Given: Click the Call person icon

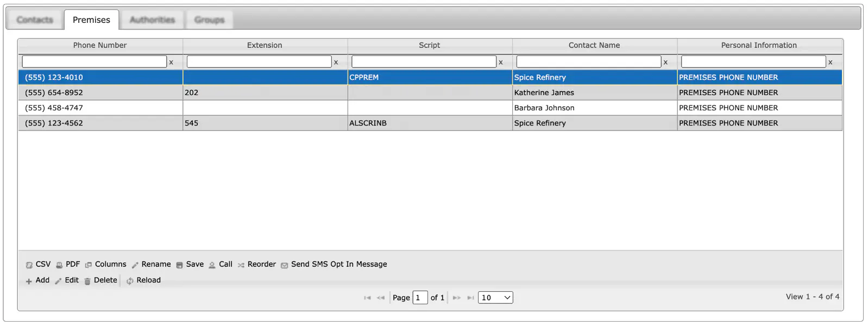Looking at the screenshot, I should [x=212, y=265].
